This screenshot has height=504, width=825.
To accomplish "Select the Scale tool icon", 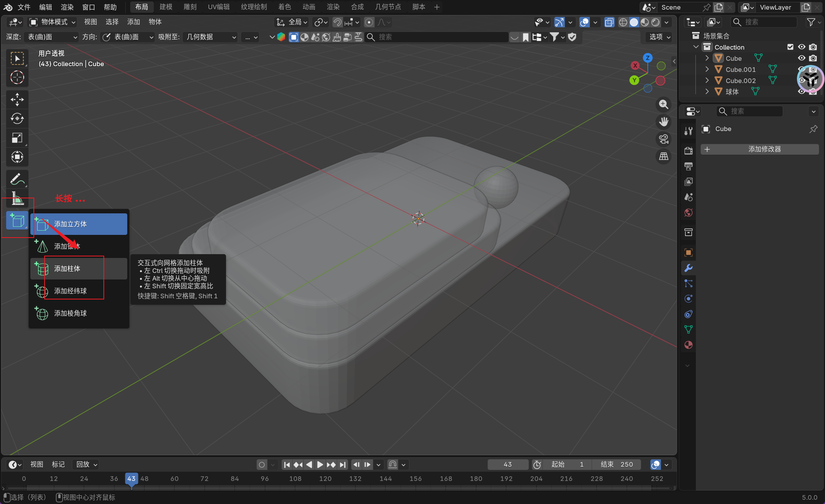I will pos(17,138).
